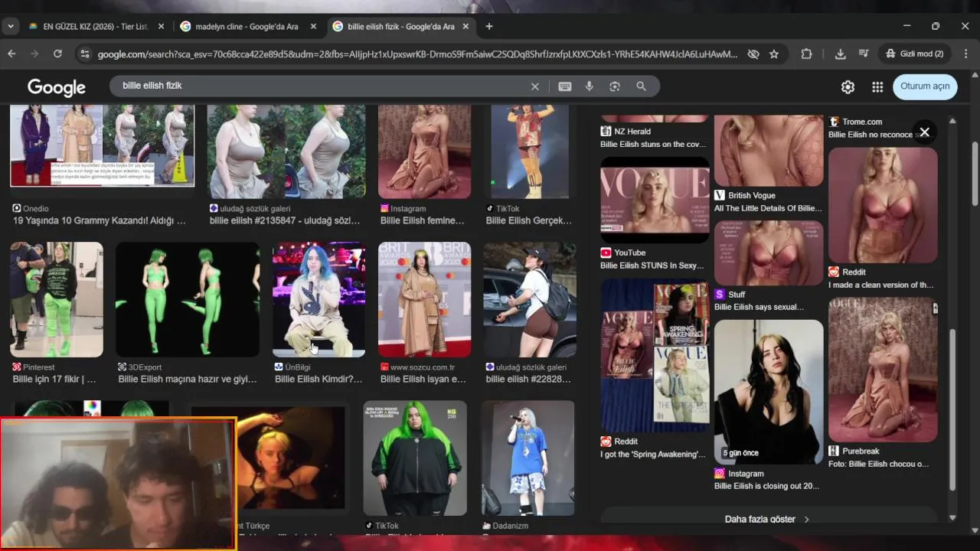980x551 pixels.
Task: Click the webcam overlay video
Action: tap(119, 484)
